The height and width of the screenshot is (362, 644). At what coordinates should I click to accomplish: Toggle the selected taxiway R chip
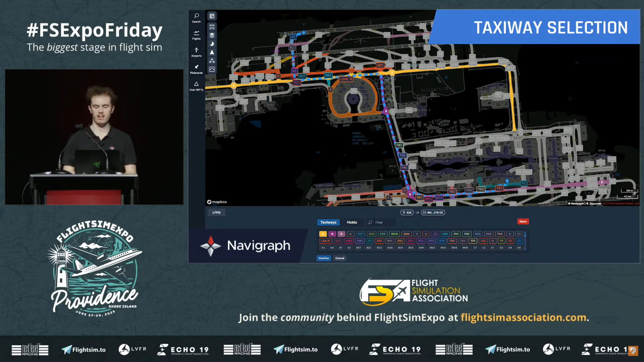341,234
